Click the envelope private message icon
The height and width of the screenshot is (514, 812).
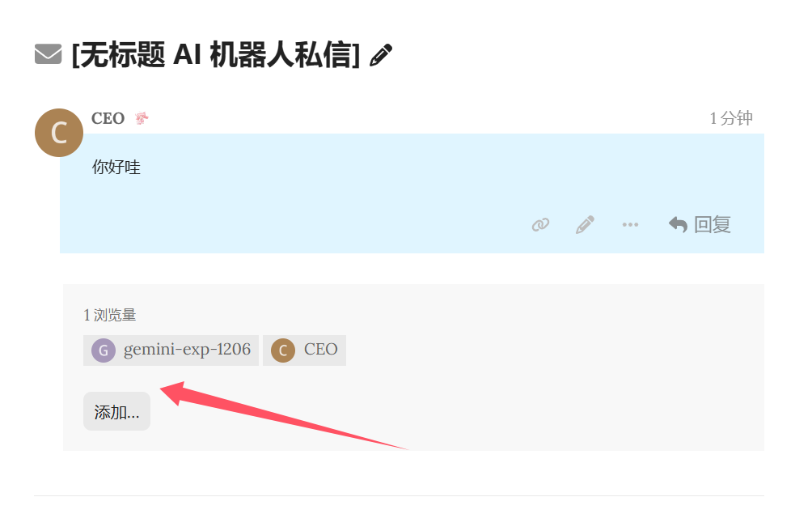pyautogui.click(x=49, y=55)
